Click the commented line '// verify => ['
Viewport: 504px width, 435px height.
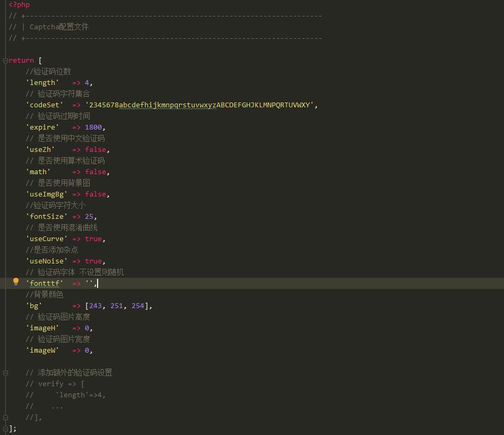point(55,384)
